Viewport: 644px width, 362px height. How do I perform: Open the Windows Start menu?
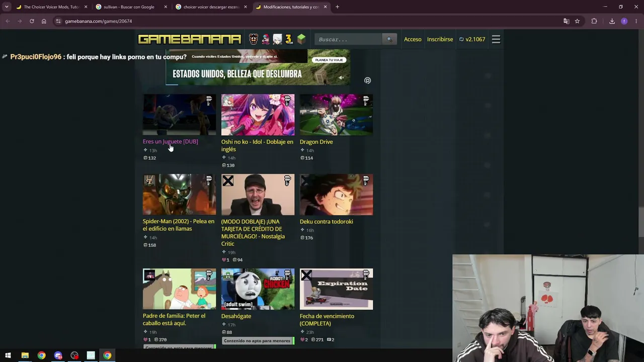(8, 355)
